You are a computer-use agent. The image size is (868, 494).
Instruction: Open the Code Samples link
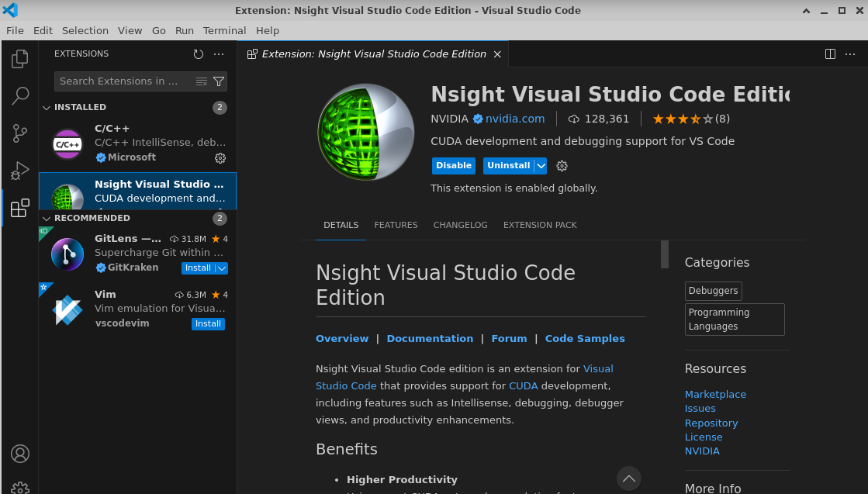(585, 339)
